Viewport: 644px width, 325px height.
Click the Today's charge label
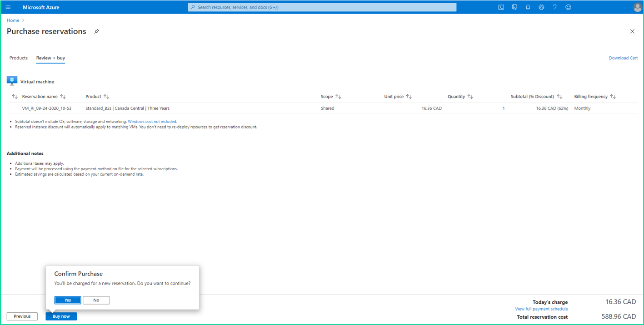[x=550, y=302]
